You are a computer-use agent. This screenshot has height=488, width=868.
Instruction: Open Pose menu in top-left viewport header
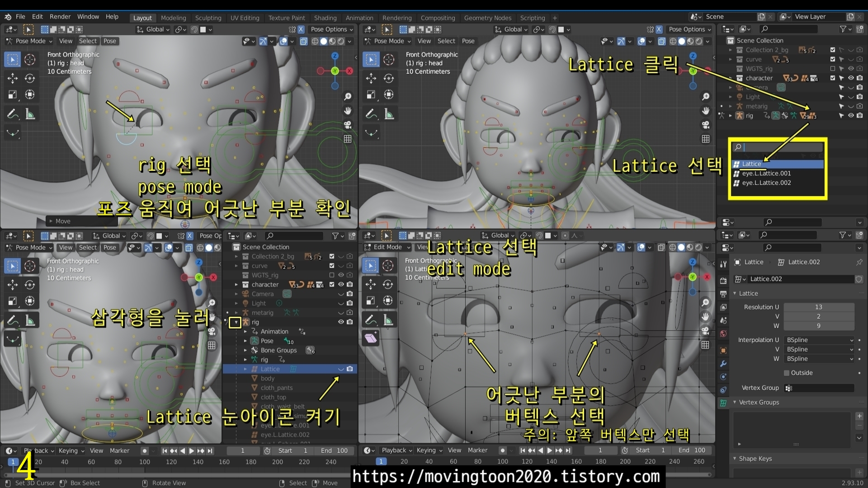click(x=109, y=41)
